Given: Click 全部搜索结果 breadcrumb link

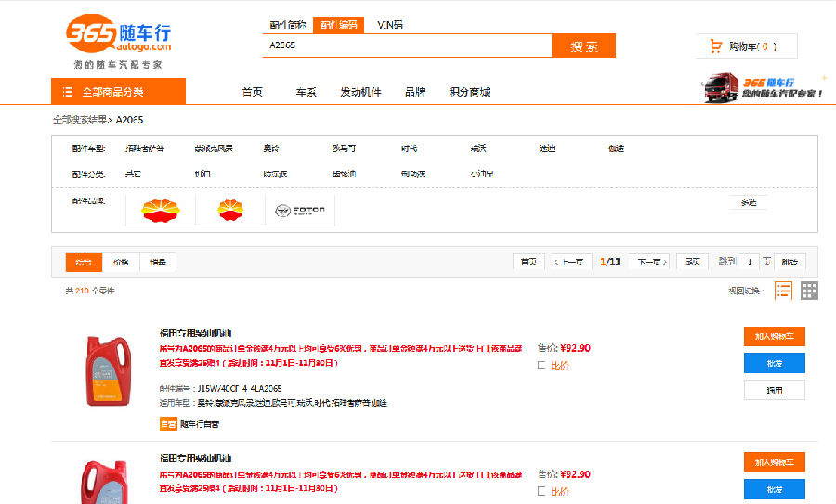Looking at the screenshot, I should [x=80, y=120].
